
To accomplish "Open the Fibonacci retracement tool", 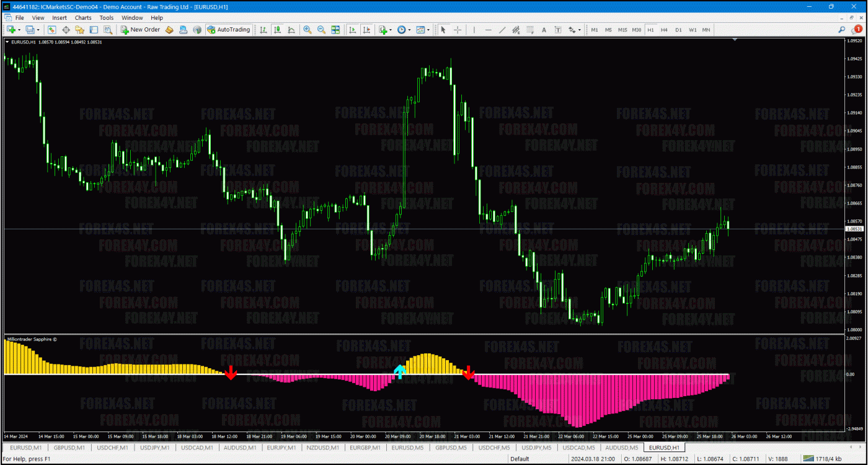I will click(529, 29).
